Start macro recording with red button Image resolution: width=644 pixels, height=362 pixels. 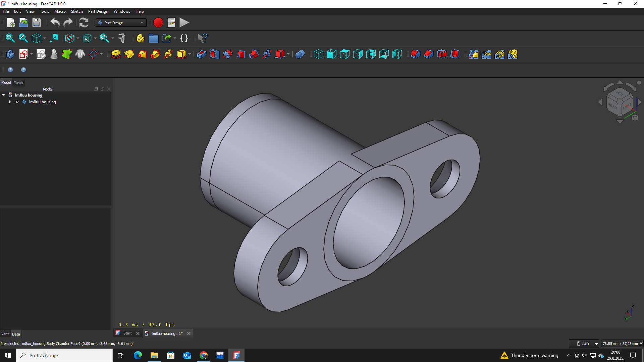point(158,23)
